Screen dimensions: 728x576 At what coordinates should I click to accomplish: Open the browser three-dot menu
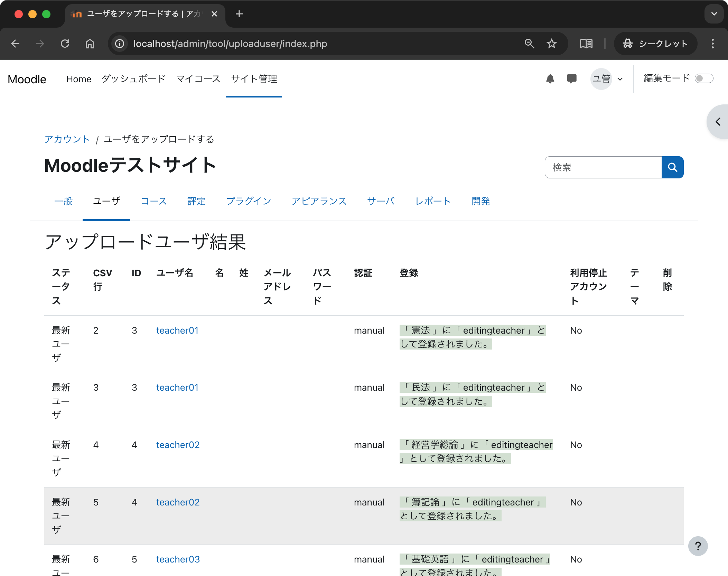[712, 44]
